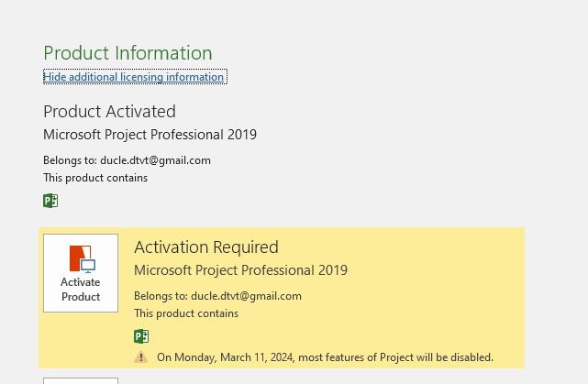Click Belongs to email line in yellow panel

click(x=217, y=296)
